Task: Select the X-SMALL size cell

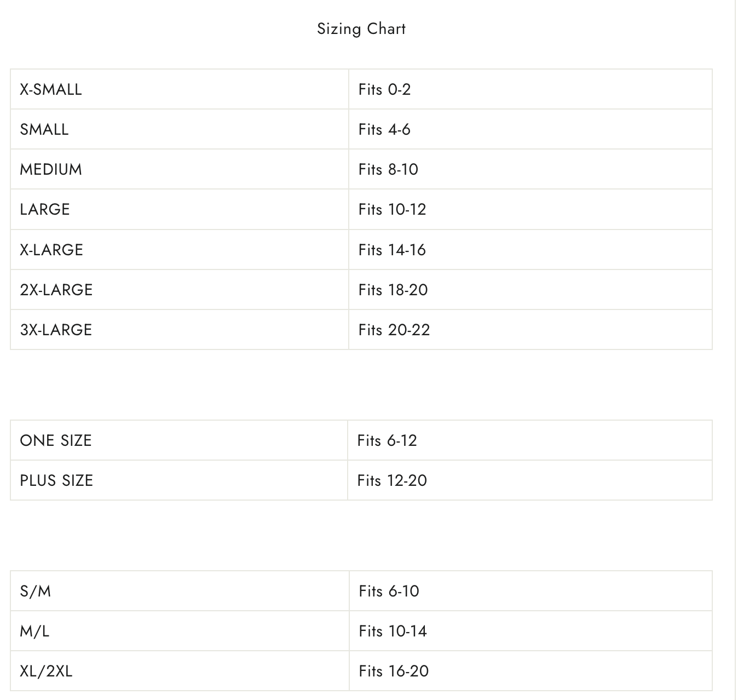Action: coord(180,89)
